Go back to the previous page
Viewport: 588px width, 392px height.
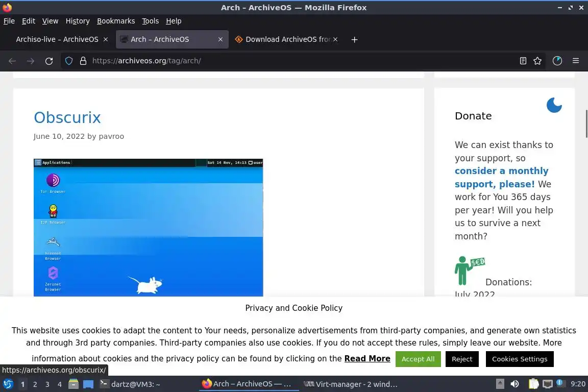12,61
